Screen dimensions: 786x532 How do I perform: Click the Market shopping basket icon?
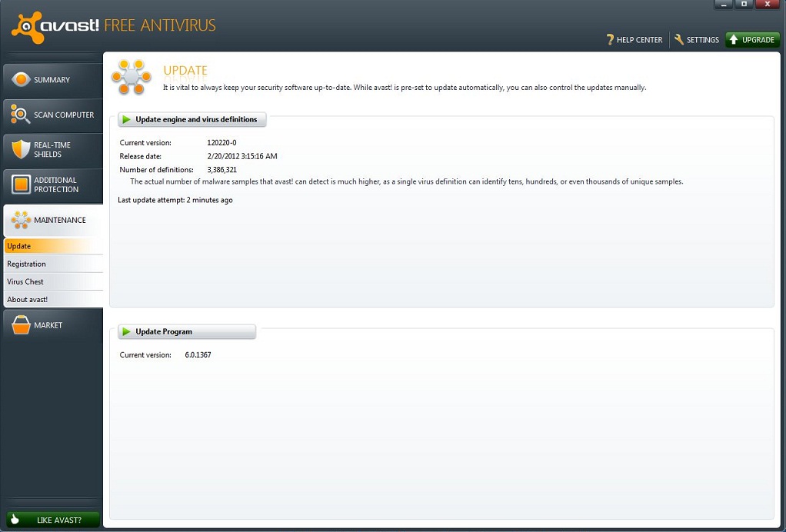(21, 324)
